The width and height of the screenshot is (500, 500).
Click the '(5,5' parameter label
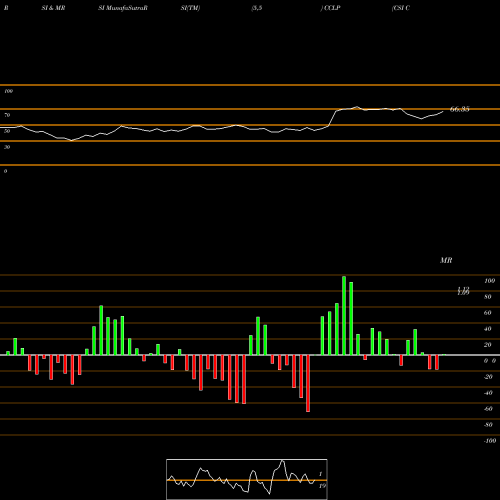pyautogui.click(x=257, y=8)
